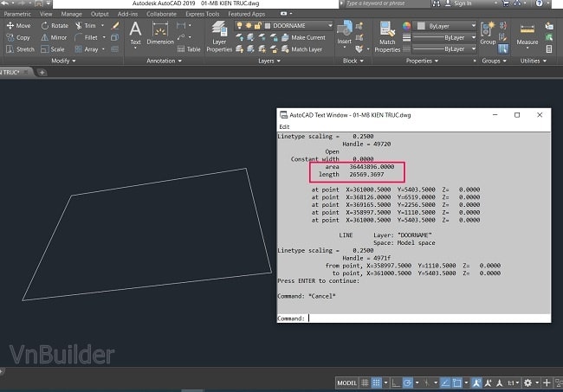
Task: Open the Collaborate ribbon tab
Action: (x=161, y=14)
